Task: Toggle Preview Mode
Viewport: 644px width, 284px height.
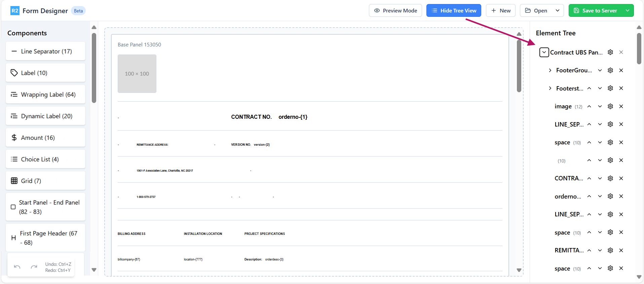Action: (395, 10)
